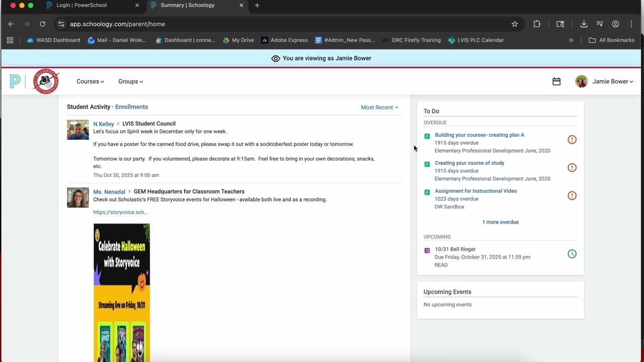Open Creating your course of study assignment
This screenshot has height=362, width=644.
469,163
